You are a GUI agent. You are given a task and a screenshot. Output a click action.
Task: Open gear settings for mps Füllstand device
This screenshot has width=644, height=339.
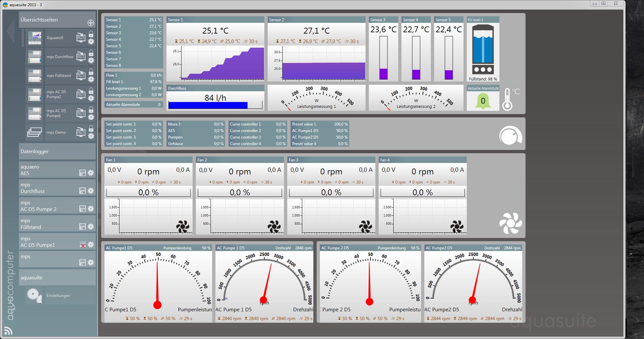91,227
